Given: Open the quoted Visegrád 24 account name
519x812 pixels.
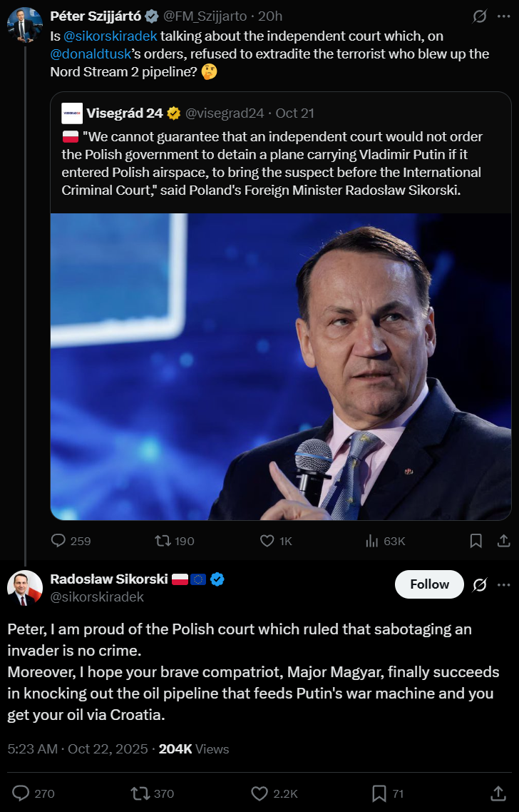Looking at the screenshot, I should point(124,113).
